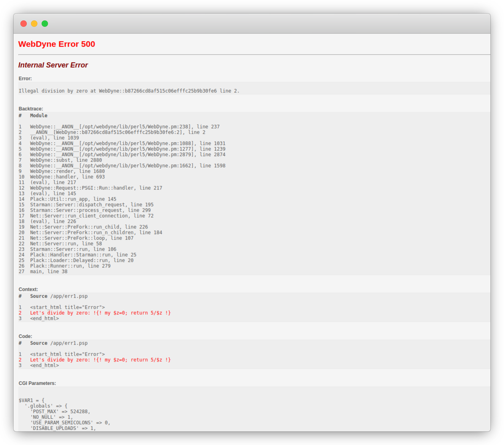The image size is (504, 445).
Task: Click backtrace row 27 main, line 38
Action: pyautogui.click(x=48, y=272)
